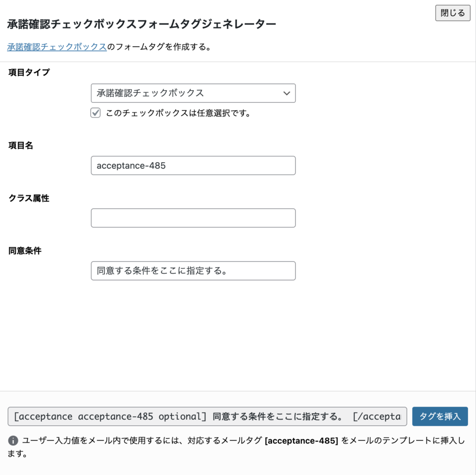Click the empty クラス属性 field
The width and height of the screenshot is (476, 475).
pos(193,218)
